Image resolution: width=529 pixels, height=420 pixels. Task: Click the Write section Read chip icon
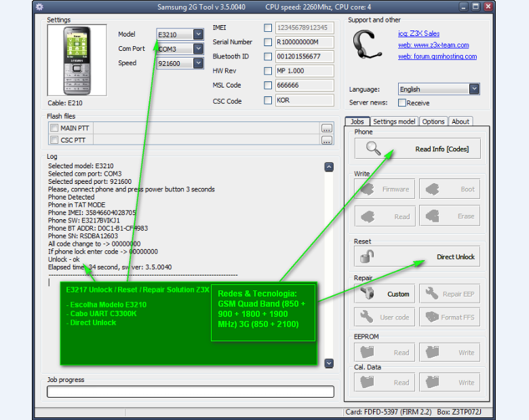pos(368,216)
